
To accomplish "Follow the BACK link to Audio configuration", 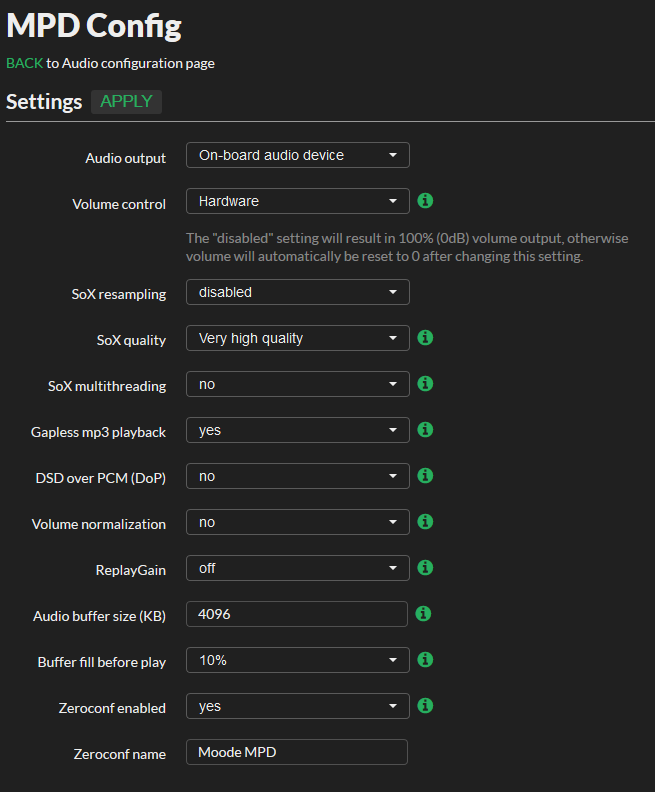I will tap(24, 63).
